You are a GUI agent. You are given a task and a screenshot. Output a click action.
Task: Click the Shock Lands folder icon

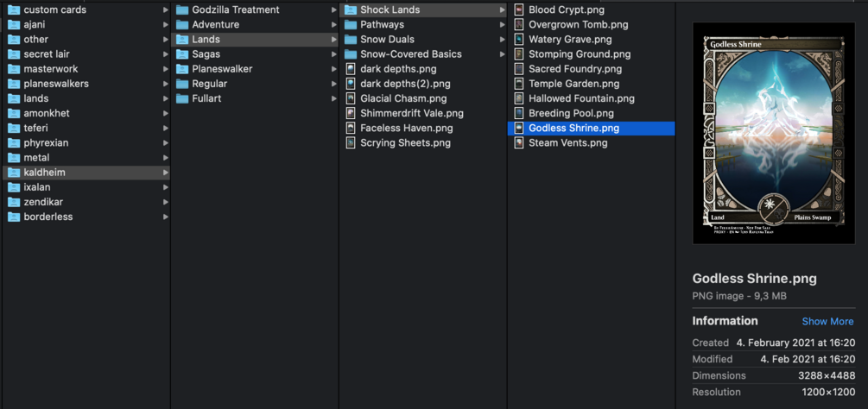(351, 10)
